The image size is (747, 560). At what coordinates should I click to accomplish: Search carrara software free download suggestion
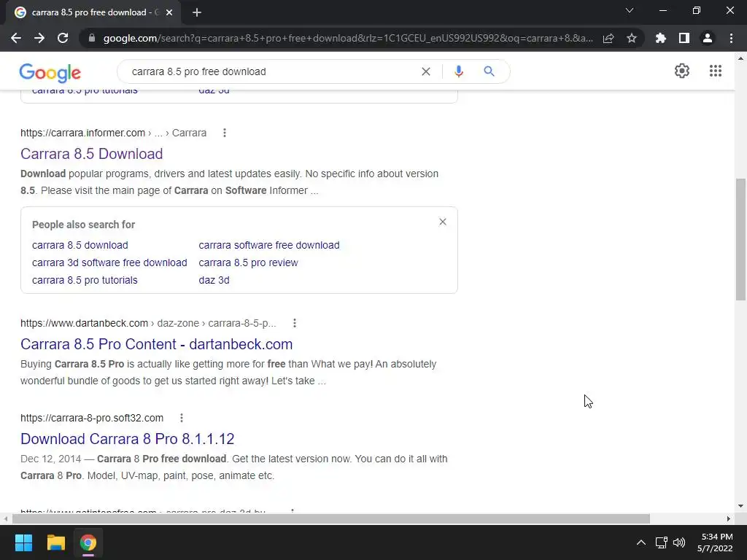pos(269,245)
